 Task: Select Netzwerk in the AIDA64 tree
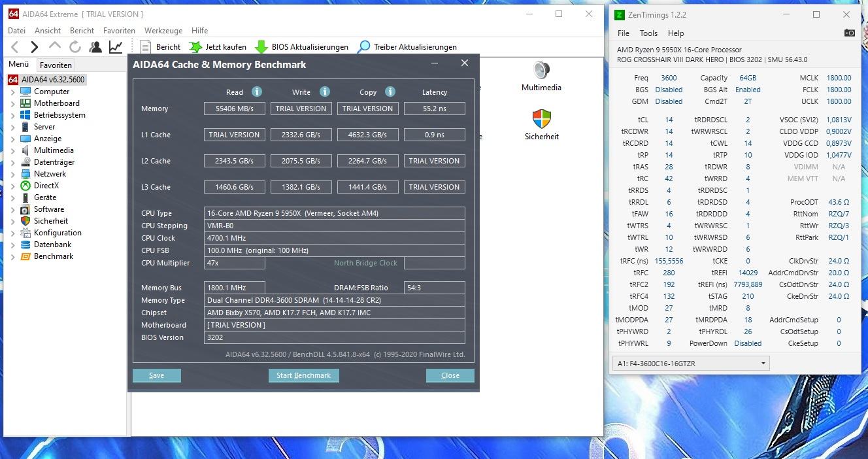coord(50,174)
